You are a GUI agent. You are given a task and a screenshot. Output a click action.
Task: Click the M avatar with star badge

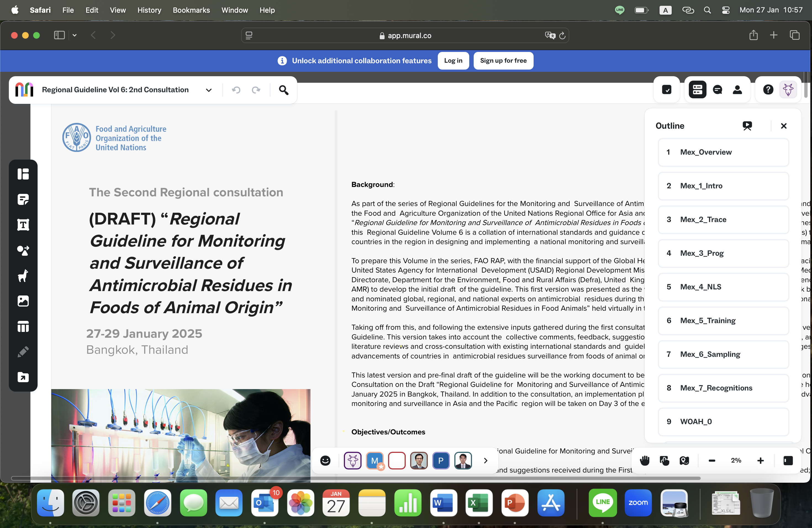click(375, 460)
